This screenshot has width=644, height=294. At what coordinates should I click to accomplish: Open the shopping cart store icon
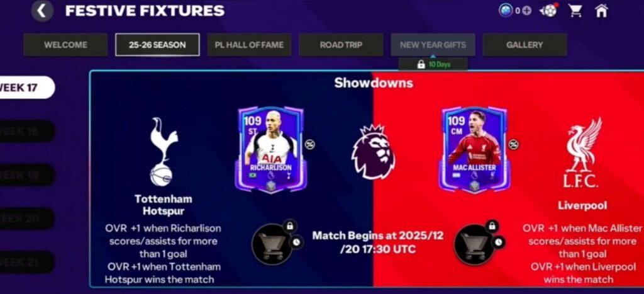click(575, 11)
